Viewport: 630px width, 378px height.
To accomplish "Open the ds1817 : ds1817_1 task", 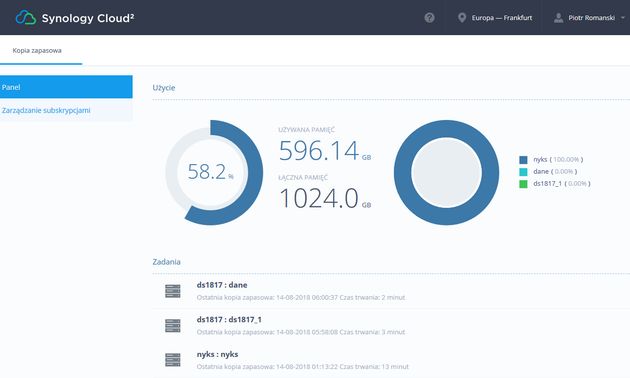I will coord(229,319).
